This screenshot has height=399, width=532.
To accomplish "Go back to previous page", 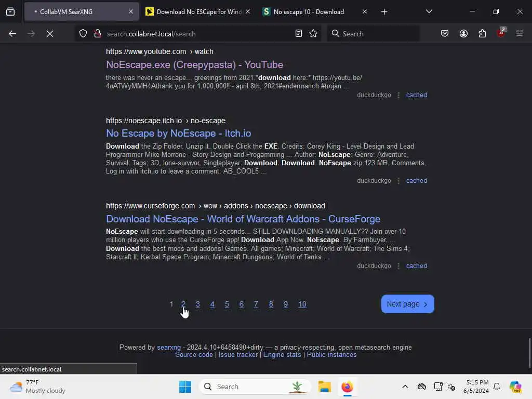I will click(x=12, y=34).
